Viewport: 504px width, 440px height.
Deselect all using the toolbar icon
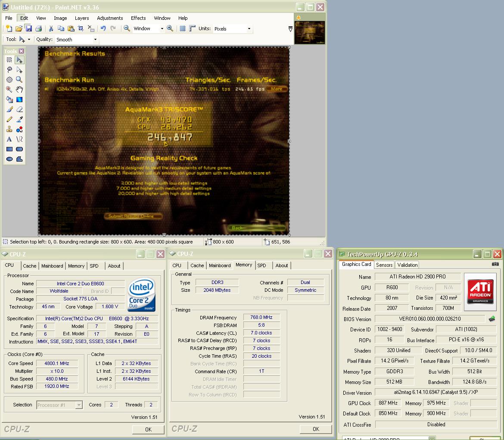tap(91, 28)
